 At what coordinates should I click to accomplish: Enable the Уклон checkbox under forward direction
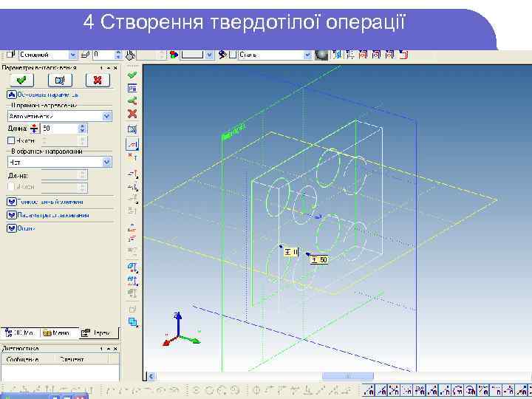(11, 140)
